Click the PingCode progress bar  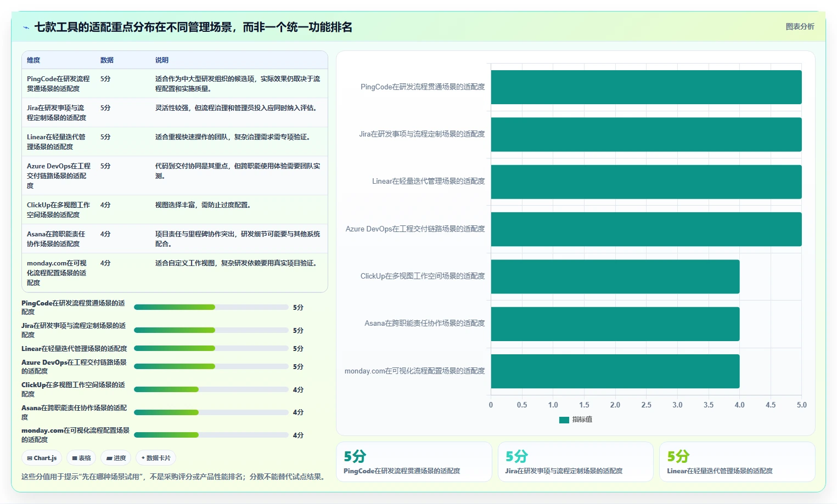tap(211, 307)
